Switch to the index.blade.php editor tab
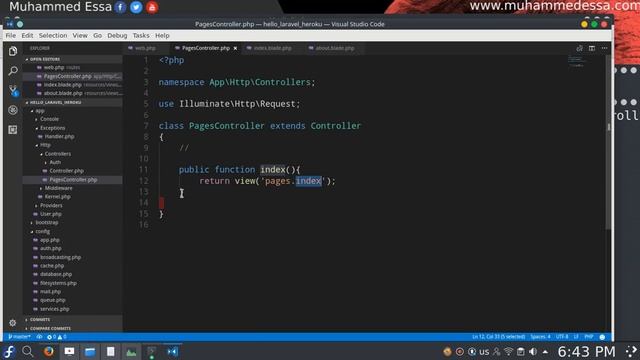 point(273,48)
